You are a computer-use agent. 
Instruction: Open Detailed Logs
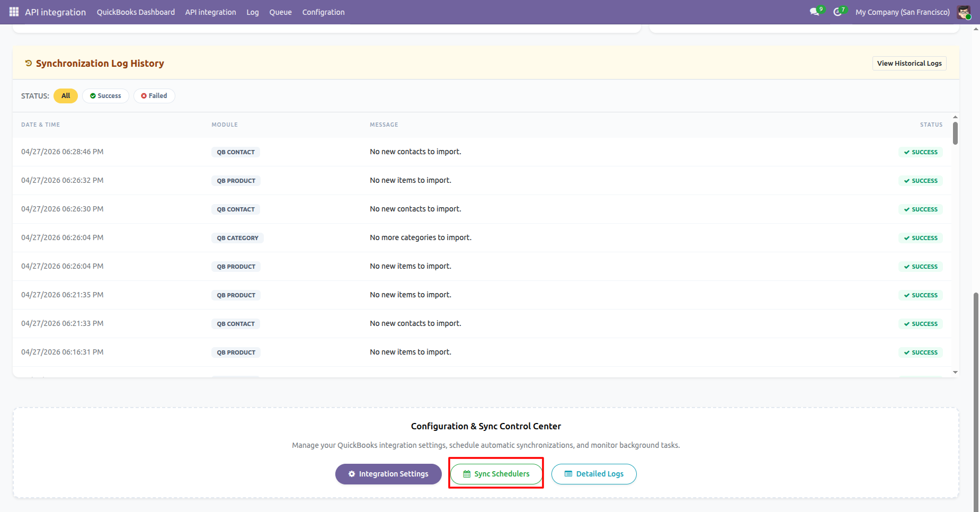coord(594,474)
